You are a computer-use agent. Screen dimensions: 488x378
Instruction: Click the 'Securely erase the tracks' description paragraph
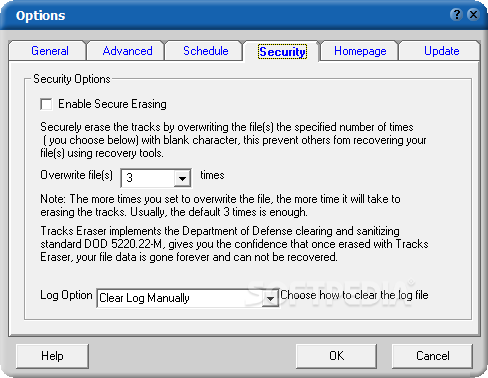coord(233,140)
